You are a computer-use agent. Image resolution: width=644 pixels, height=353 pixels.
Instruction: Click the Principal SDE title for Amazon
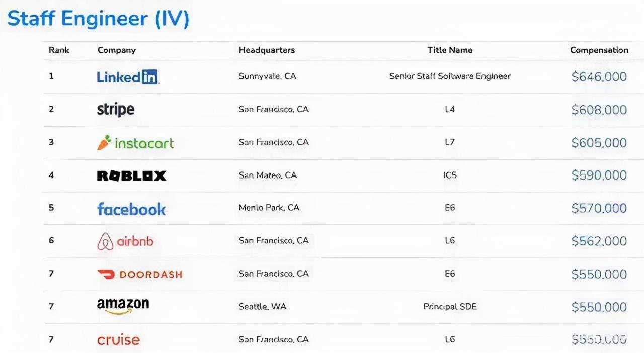click(450, 306)
